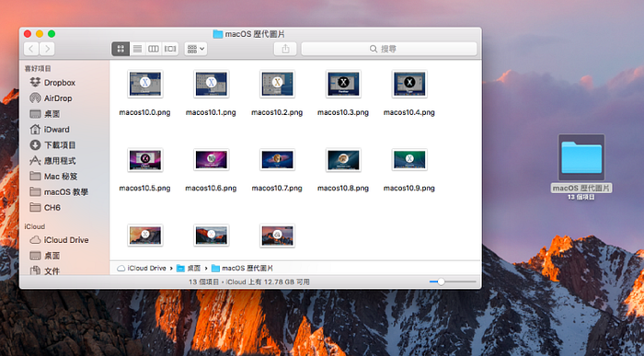Select macos10.2.png thumbnail

pyautogui.click(x=277, y=84)
